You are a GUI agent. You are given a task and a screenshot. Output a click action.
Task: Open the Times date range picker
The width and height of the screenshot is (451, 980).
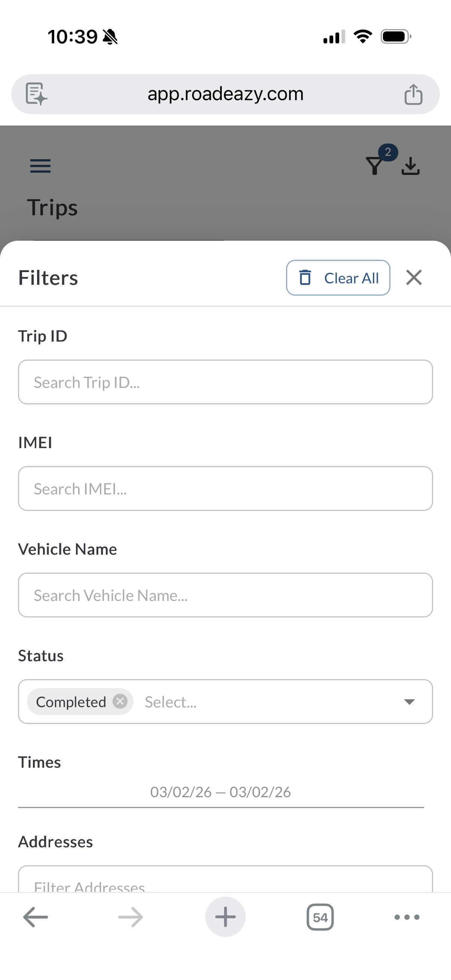(221, 792)
